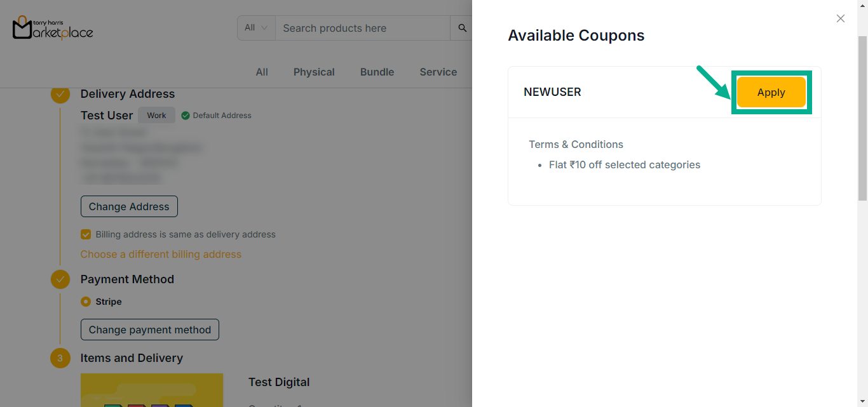This screenshot has width=868, height=407.
Task: Close the Available Coupons panel
Action: 840,19
